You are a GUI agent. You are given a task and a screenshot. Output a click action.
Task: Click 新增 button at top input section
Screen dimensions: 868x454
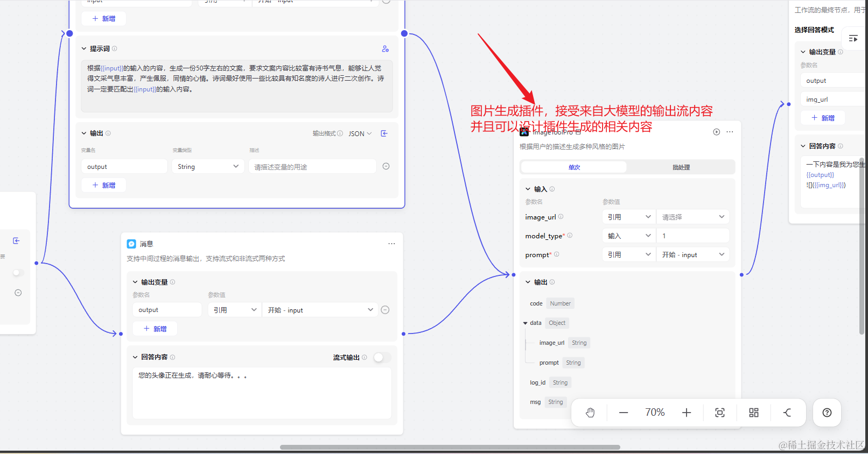(x=104, y=18)
